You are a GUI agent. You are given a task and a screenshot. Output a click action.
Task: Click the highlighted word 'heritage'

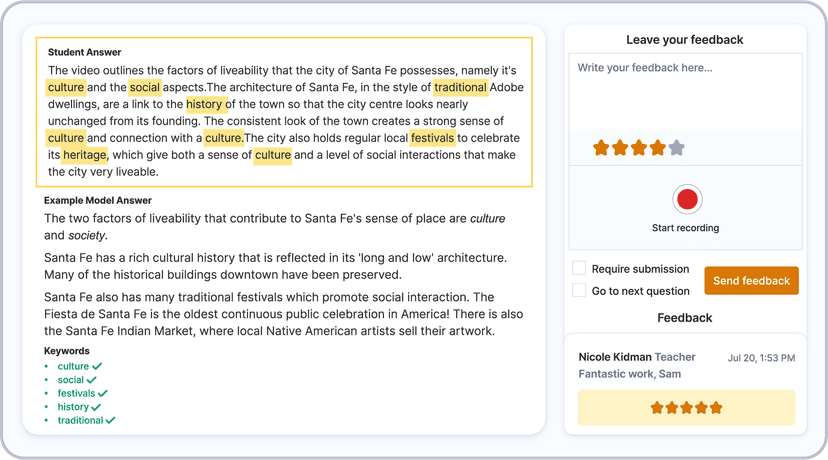pyautogui.click(x=84, y=155)
